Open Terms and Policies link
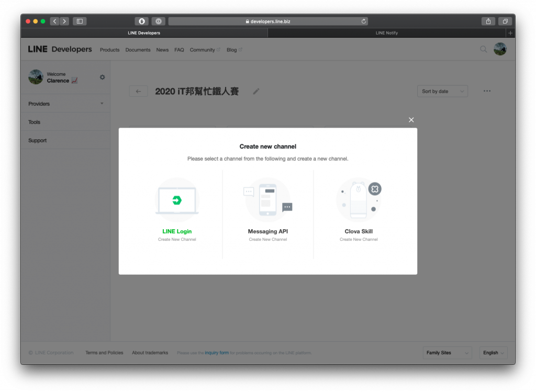This screenshot has width=536, height=392. click(x=104, y=353)
